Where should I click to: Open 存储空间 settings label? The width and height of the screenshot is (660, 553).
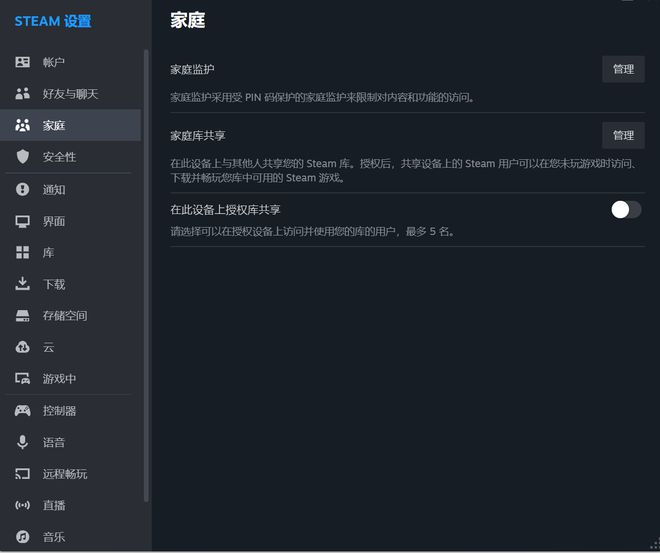click(65, 316)
